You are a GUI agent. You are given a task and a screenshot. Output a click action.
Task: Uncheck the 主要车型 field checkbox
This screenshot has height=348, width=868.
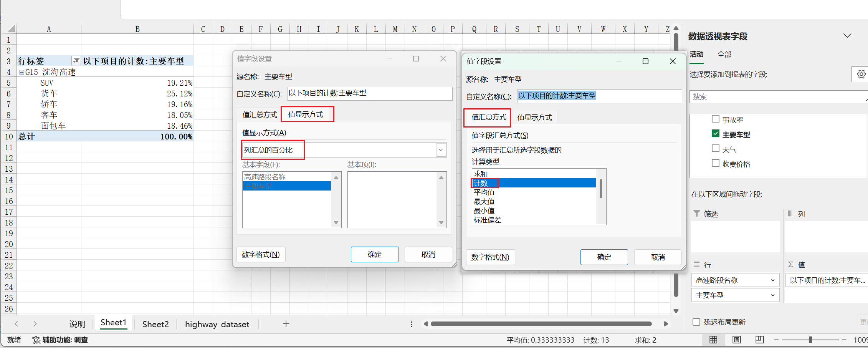(x=716, y=134)
